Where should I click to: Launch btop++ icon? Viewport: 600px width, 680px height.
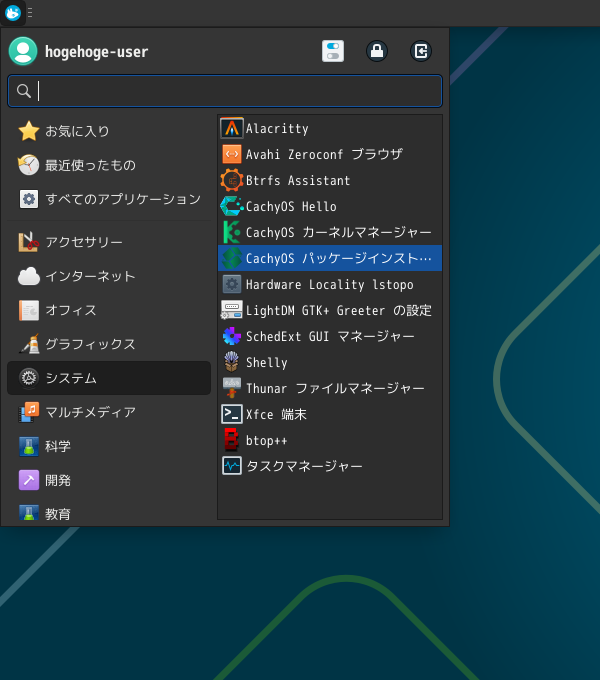[232, 440]
